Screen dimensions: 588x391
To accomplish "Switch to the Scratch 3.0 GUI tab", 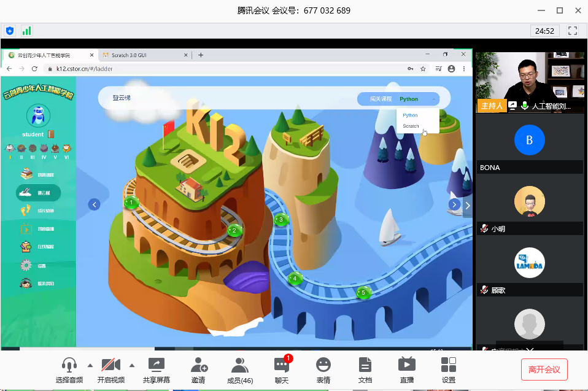I will [143, 55].
